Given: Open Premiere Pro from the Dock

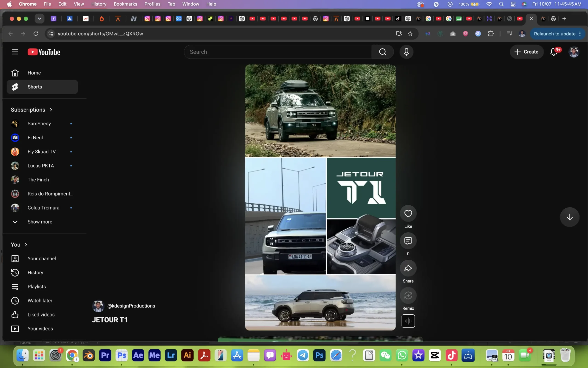Looking at the screenshot, I should (x=105, y=355).
